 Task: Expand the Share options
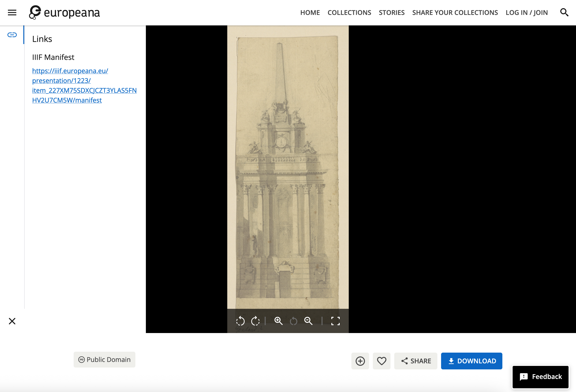pyautogui.click(x=416, y=361)
